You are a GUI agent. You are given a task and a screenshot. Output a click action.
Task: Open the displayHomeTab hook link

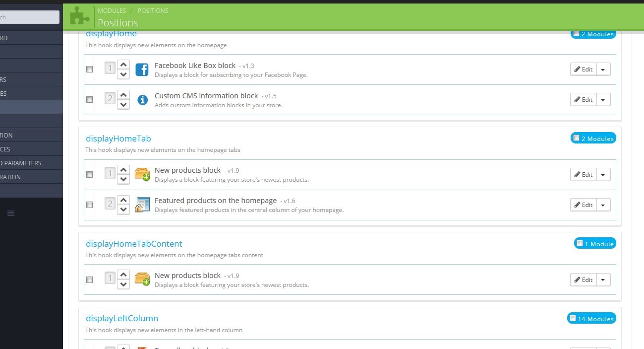(x=118, y=139)
